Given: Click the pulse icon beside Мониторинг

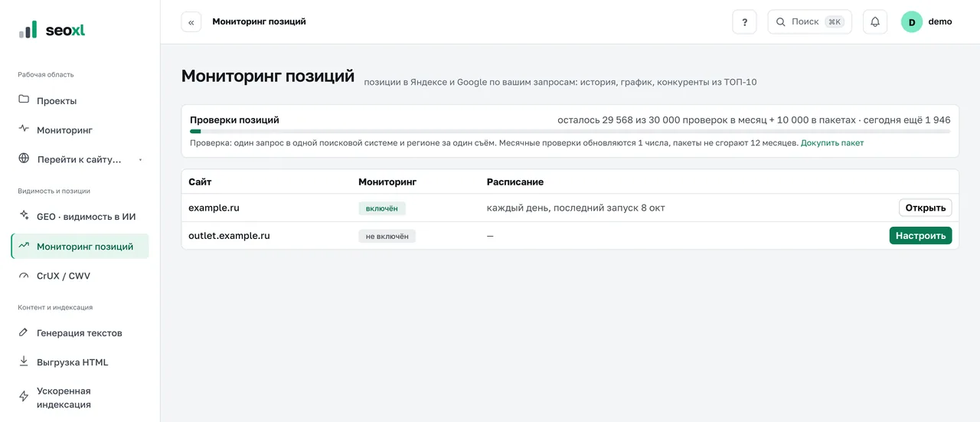Looking at the screenshot, I should click(x=24, y=129).
